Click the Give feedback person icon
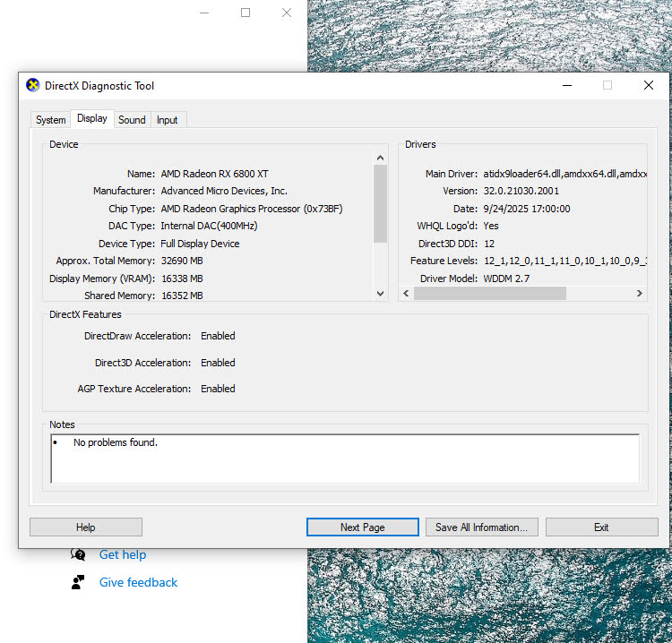This screenshot has height=643, width=672. [x=78, y=582]
